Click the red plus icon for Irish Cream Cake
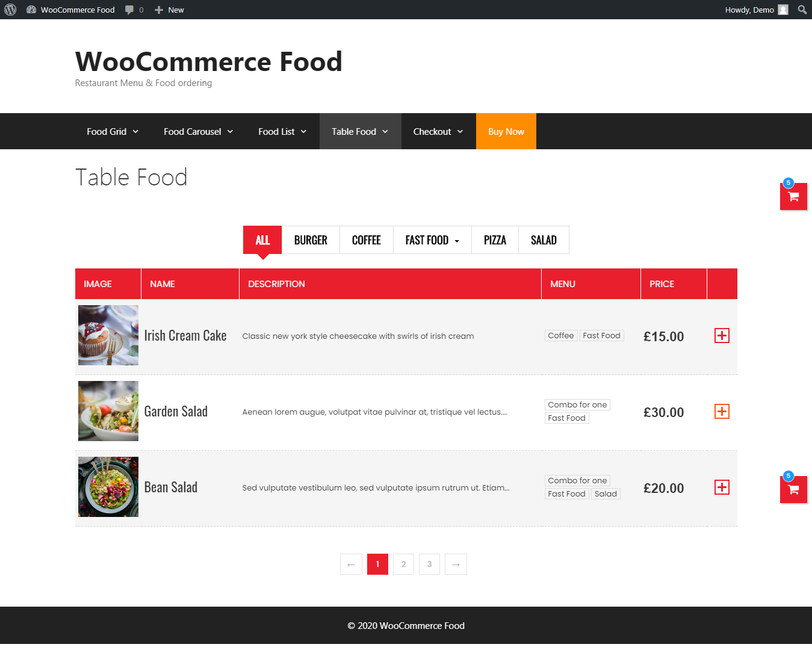This screenshot has height=659, width=812. click(721, 336)
